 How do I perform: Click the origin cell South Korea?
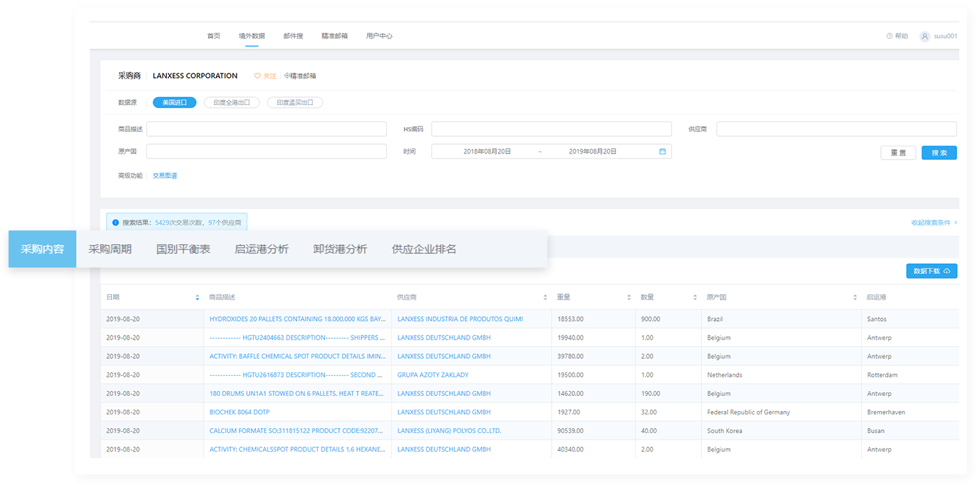[725, 430]
